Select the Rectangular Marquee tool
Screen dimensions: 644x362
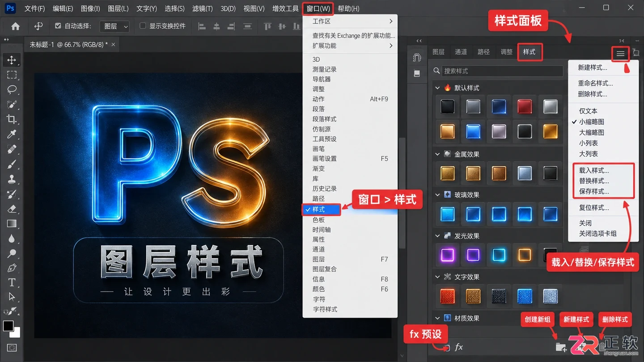[12, 75]
